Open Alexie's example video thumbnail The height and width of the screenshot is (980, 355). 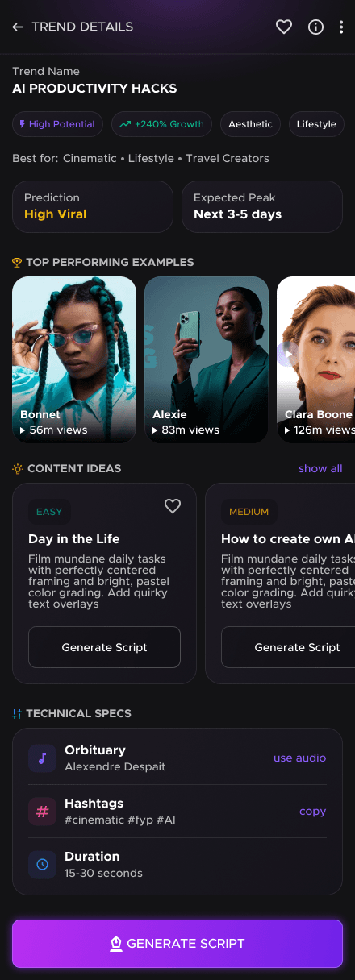coord(207,359)
